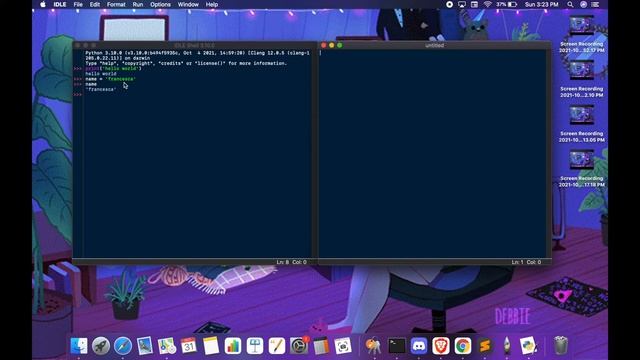Click the screen recording stop indicator

449,4
